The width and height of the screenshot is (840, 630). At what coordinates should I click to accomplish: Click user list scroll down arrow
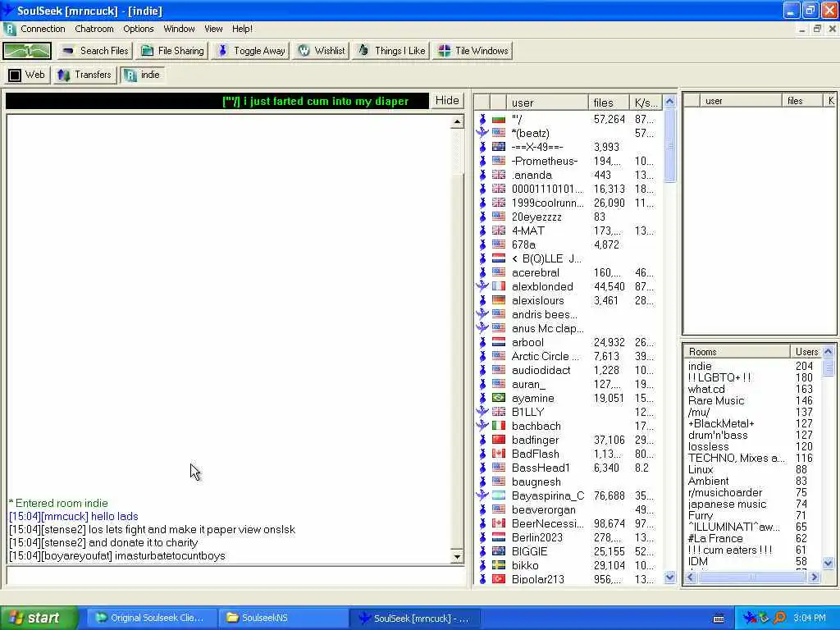coord(669,577)
